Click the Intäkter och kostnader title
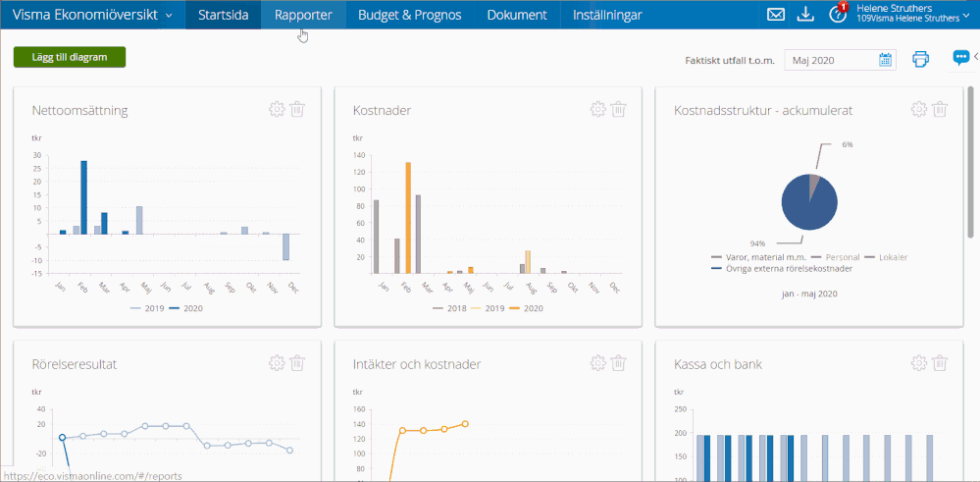 click(417, 364)
